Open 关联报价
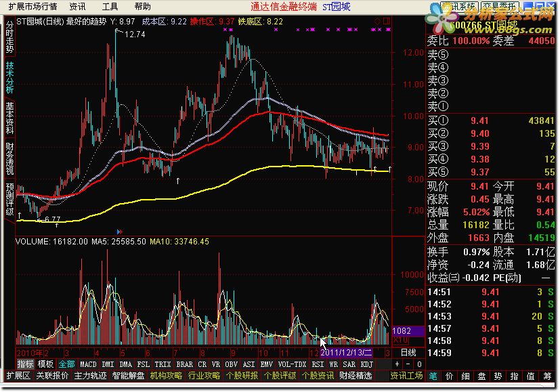The image size is (560, 392). pyautogui.click(x=53, y=376)
